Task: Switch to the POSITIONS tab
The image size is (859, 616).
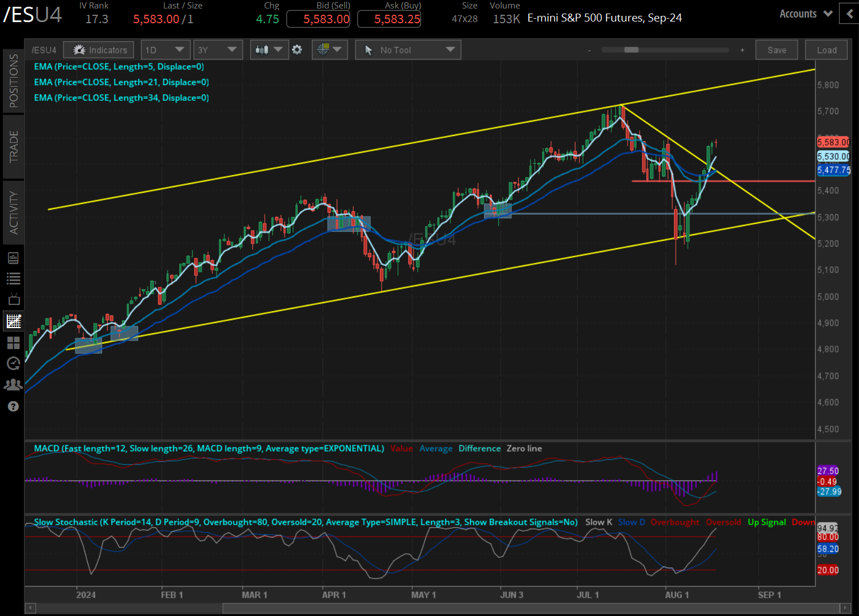Action: [14, 81]
